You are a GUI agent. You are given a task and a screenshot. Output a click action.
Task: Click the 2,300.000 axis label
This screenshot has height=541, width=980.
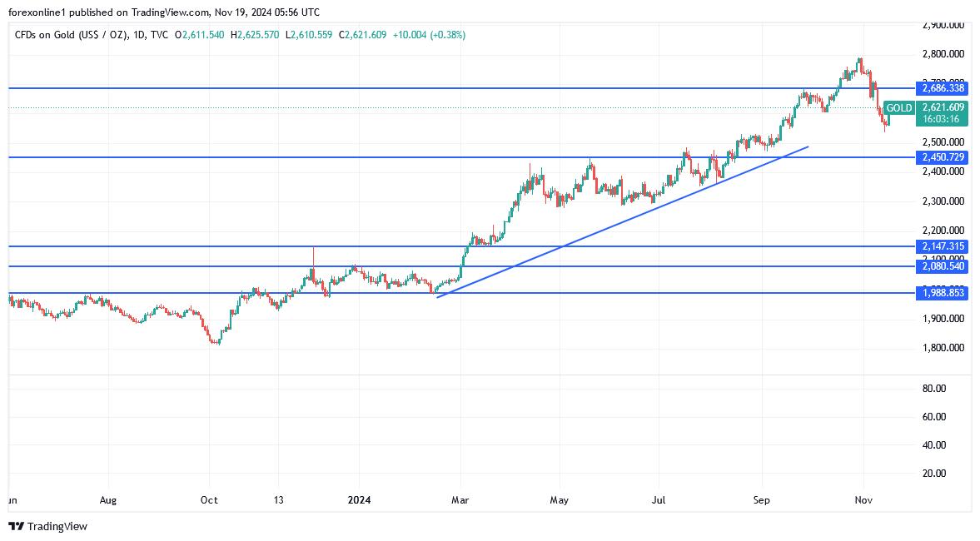(x=943, y=201)
